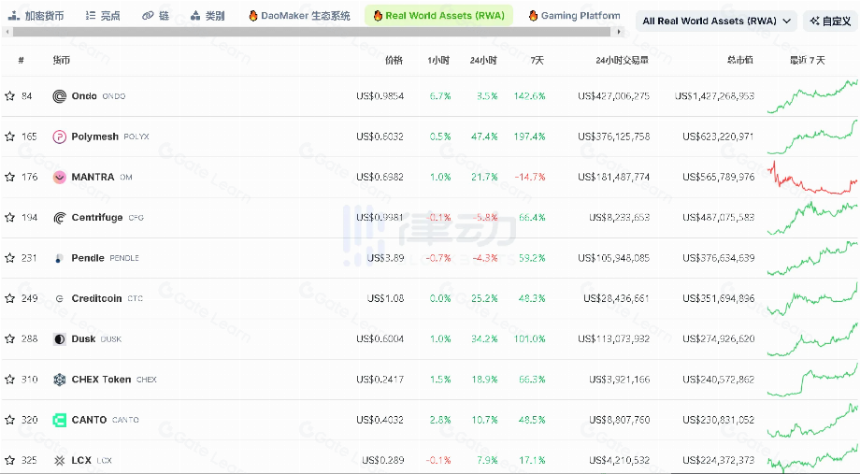Open Ondo 7-day sparkline chart

tap(812, 96)
